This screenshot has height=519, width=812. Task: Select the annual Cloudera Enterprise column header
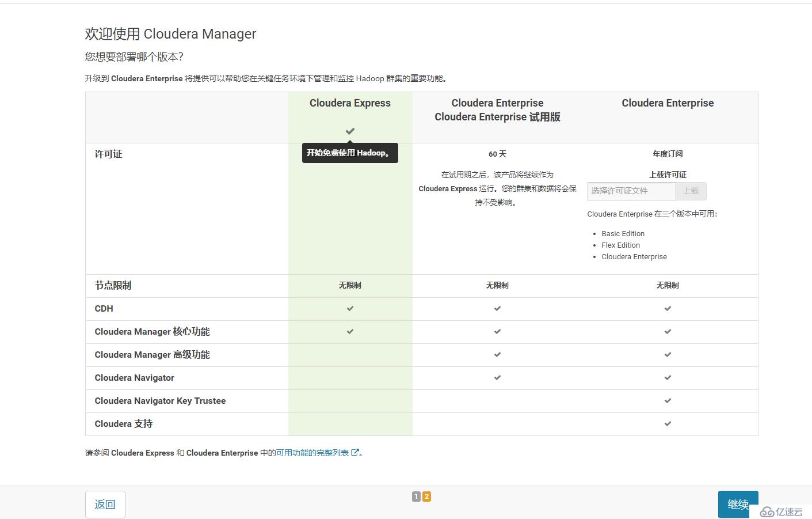[668, 103]
